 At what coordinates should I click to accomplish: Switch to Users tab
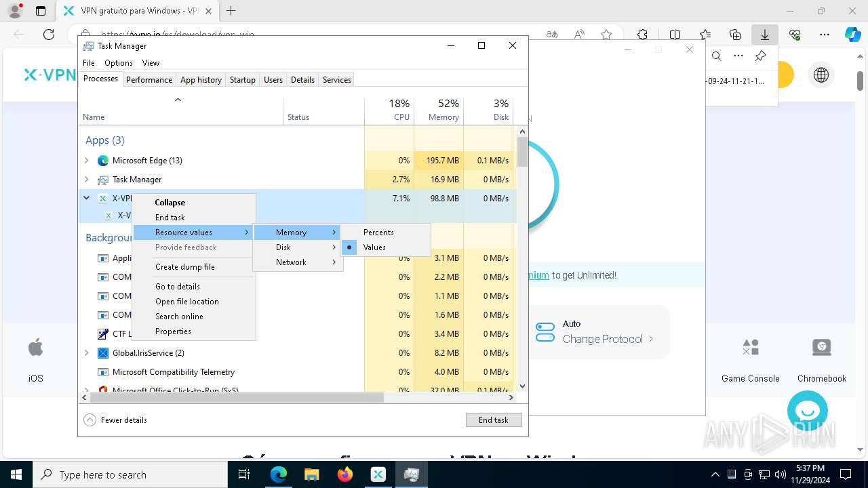[x=273, y=80]
